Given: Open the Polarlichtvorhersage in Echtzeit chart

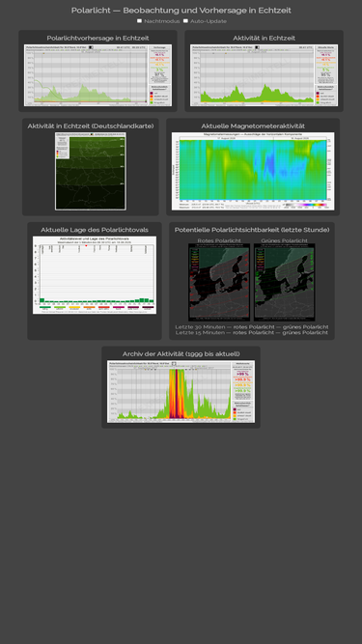Looking at the screenshot, I should coord(98,75).
